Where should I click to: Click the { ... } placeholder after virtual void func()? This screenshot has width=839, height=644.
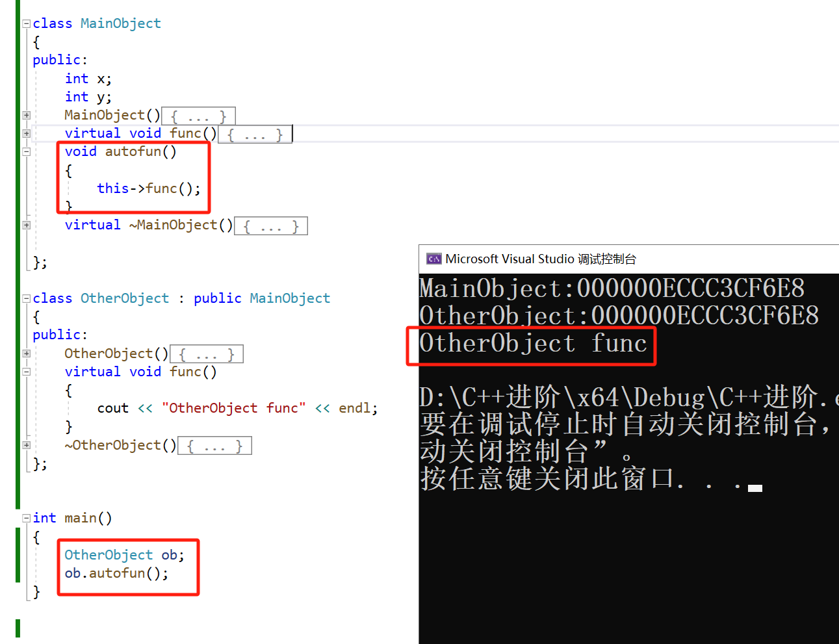(x=255, y=135)
